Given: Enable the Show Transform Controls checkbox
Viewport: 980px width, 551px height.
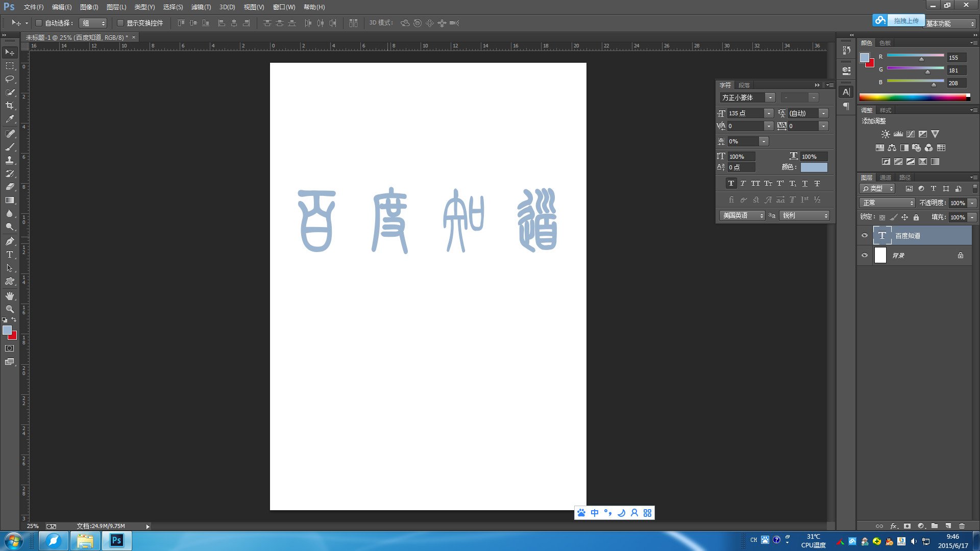Looking at the screenshot, I should pyautogui.click(x=120, y=23).
